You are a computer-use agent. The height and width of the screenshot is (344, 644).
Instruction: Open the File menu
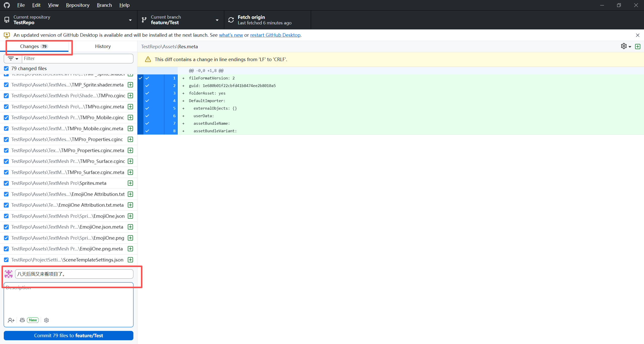point(21,5)
